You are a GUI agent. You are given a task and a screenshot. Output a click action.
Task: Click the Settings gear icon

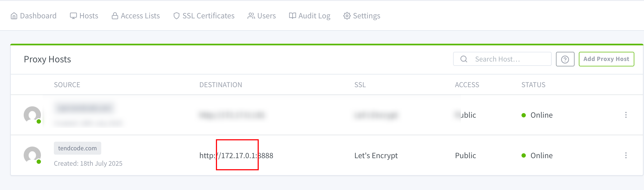pyautogui.click(x=347, y=16)
